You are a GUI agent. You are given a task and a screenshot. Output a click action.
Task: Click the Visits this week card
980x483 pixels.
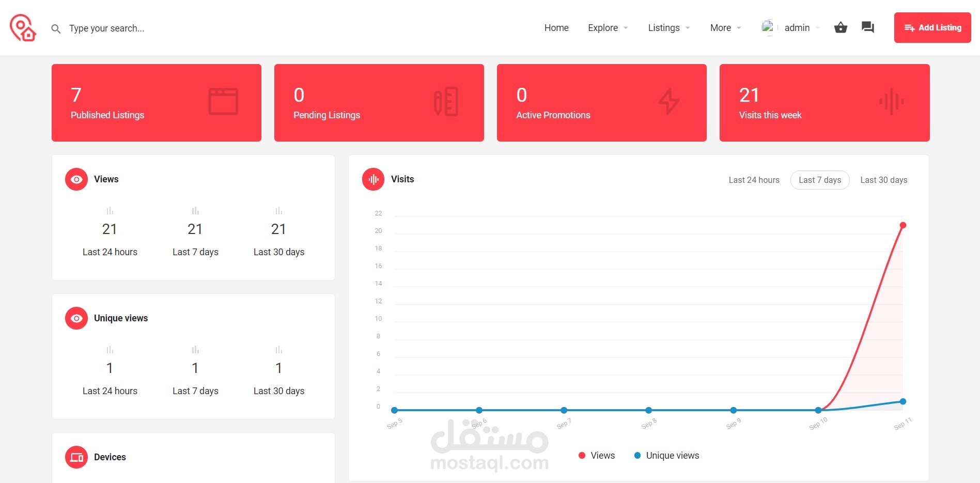tap(825, 103)
